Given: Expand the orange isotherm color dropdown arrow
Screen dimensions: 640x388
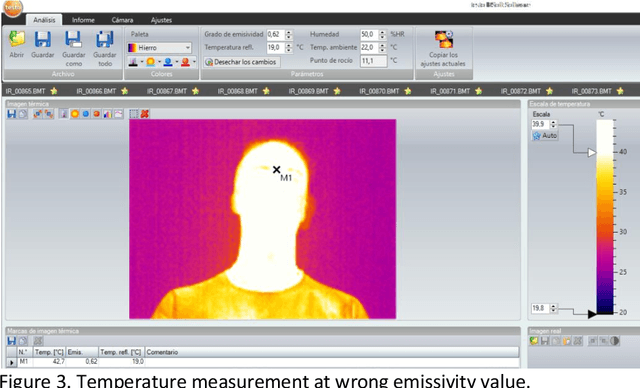Looking at the screenshot, I should (x=159, y=62).
